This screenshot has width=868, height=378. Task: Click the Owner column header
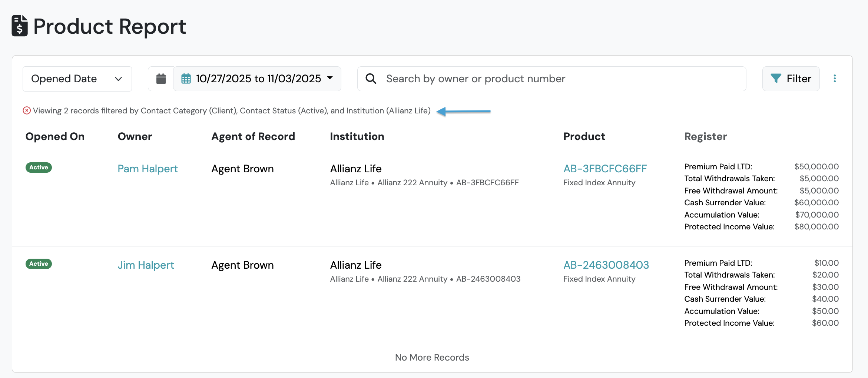[x=135, y=136]
